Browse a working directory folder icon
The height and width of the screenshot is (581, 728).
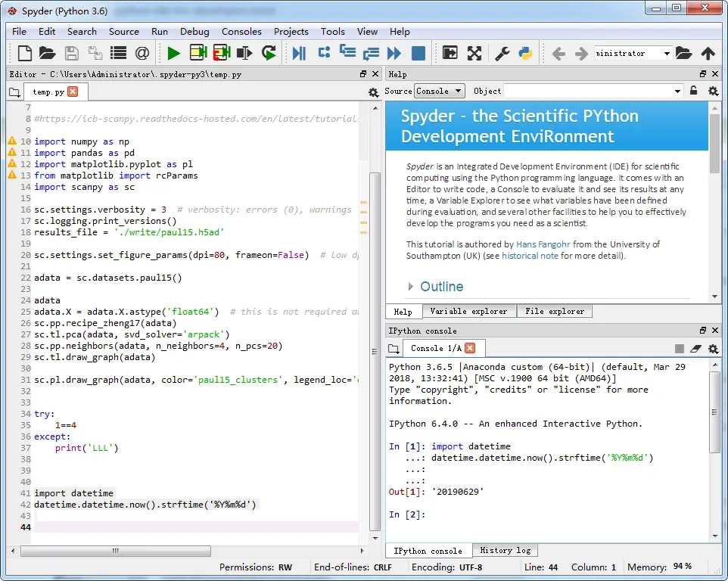tap(683, 54)
